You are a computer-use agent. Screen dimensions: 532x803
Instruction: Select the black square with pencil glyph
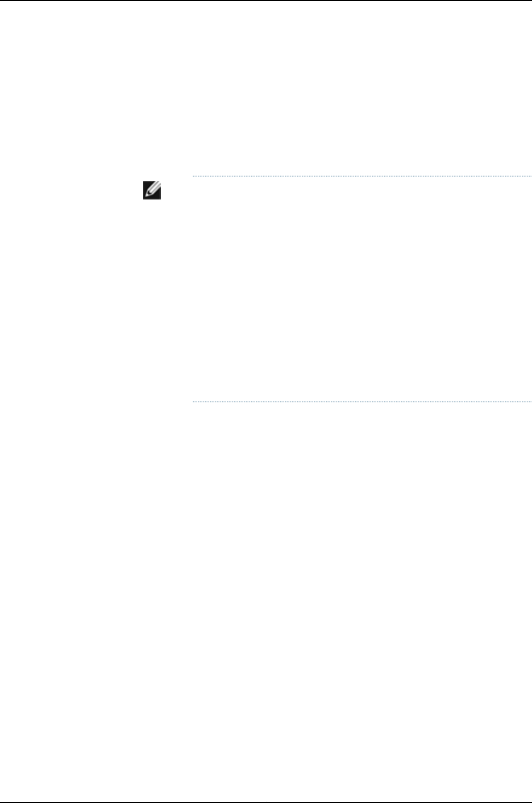(x=152, y=190)
